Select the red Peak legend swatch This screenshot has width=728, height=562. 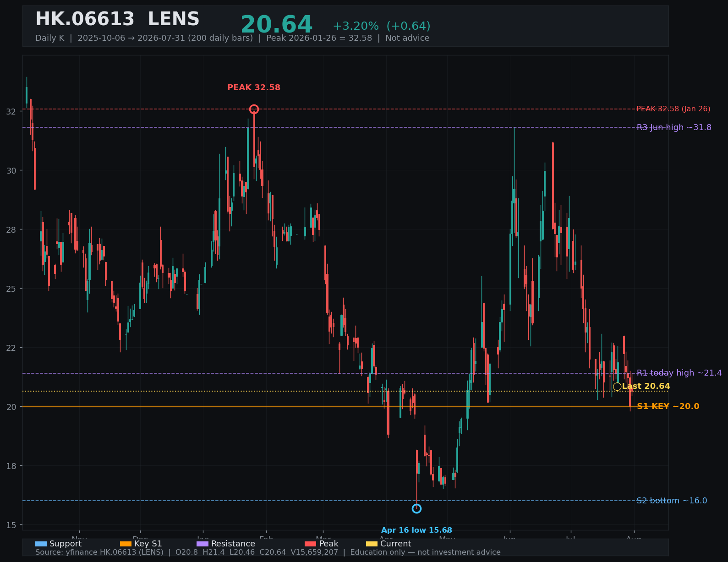tap(311, 544)
